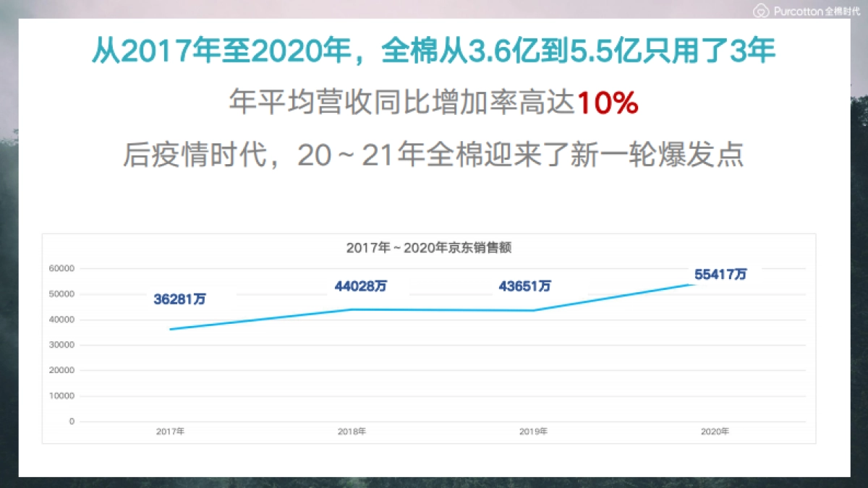Click the 2017年 x-axis label
The height and width of the screenshot is (488, 868).
[x=171, y=432]
